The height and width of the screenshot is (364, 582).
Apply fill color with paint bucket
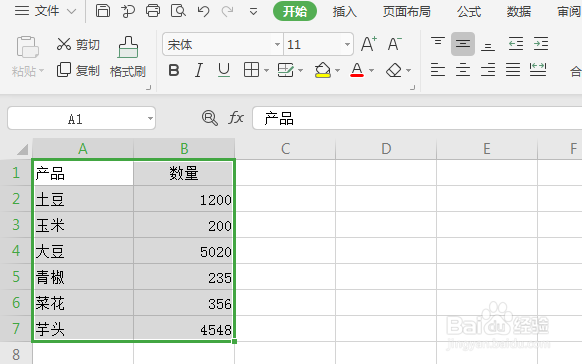pyautogui.click(x=323, y=70)
